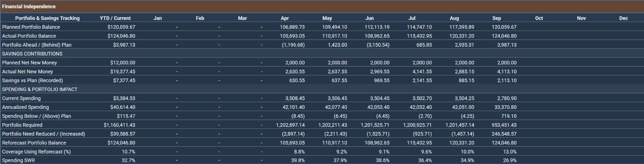Select the Sep column header
This screenshot has width=644, height=164.
[x=497, y=18]
